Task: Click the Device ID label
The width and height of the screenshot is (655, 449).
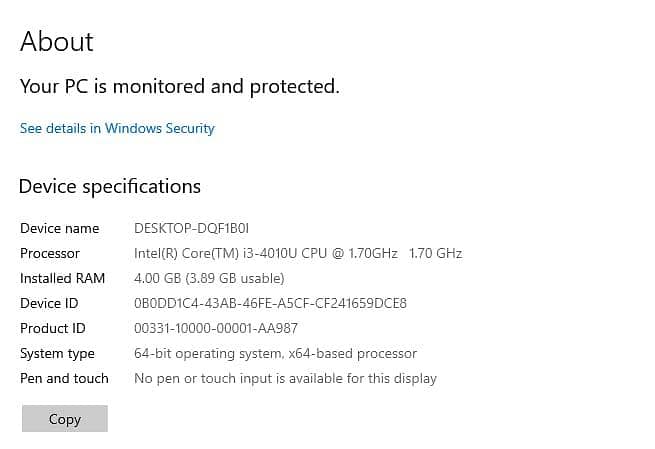Action: 49,304
